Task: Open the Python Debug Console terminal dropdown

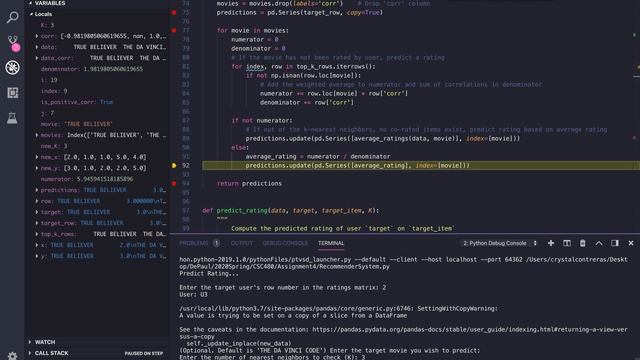Action: 500,243
